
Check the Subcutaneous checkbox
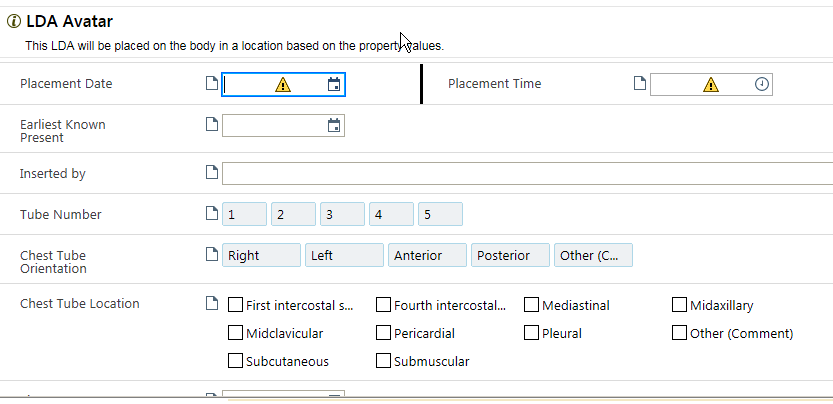click(x=235, y=360)
